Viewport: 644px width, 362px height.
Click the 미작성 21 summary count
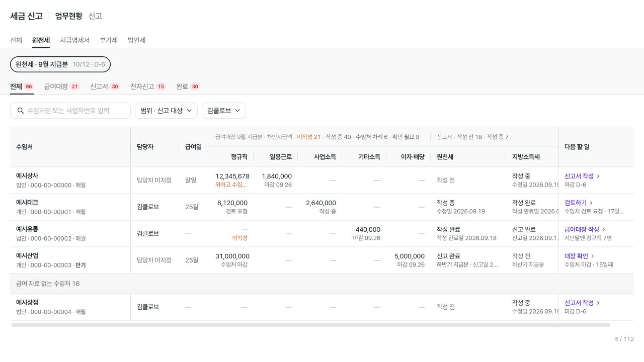coord(308,137)
